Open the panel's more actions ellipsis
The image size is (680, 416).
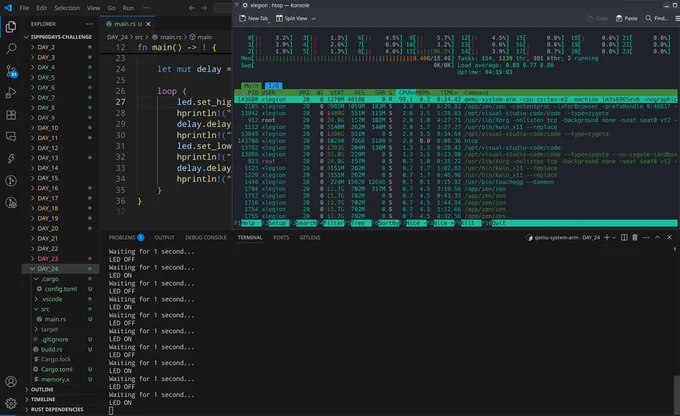(x=646, y=237)
